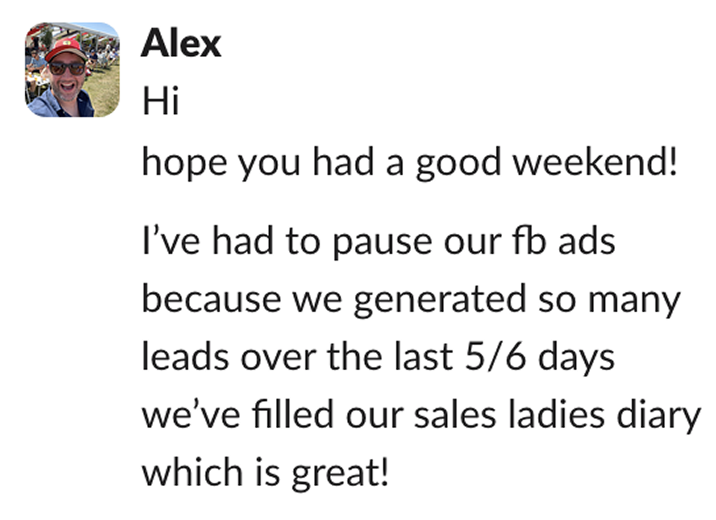Click the "which is great!" closing line
This screenshot has width=716, height=520.
coord(265,473)
